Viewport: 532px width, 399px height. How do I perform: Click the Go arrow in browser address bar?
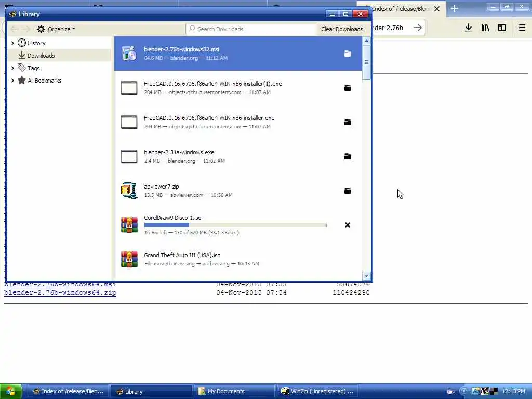tap(418, 28)
